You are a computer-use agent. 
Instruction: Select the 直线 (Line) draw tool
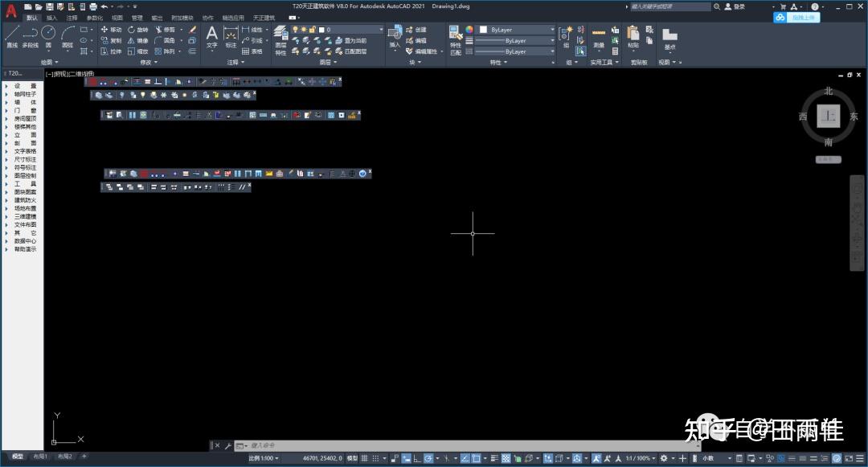tap(12, 36)
